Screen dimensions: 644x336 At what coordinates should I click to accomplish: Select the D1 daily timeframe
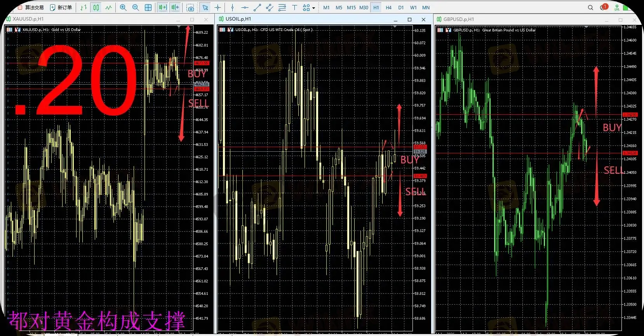(401, 7)
